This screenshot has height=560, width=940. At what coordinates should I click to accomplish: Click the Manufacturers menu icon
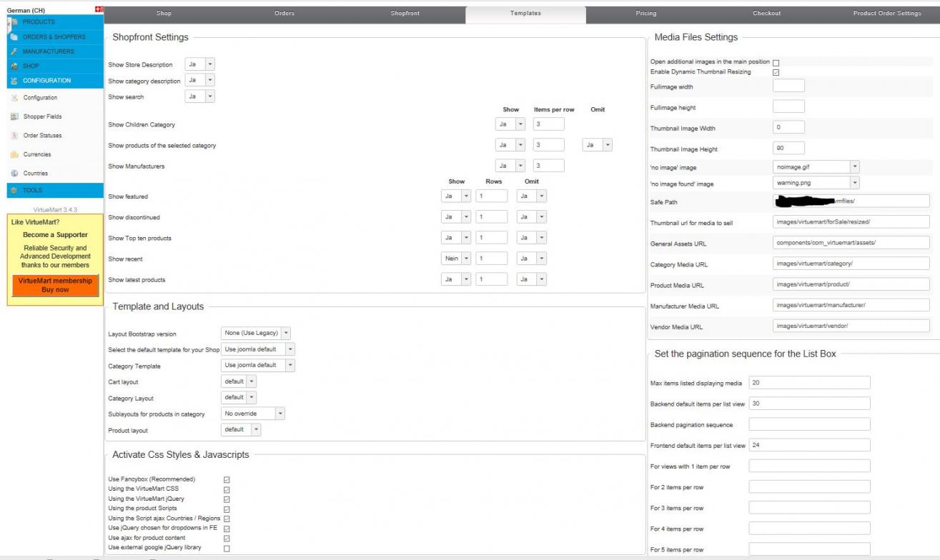click(14, 51)
